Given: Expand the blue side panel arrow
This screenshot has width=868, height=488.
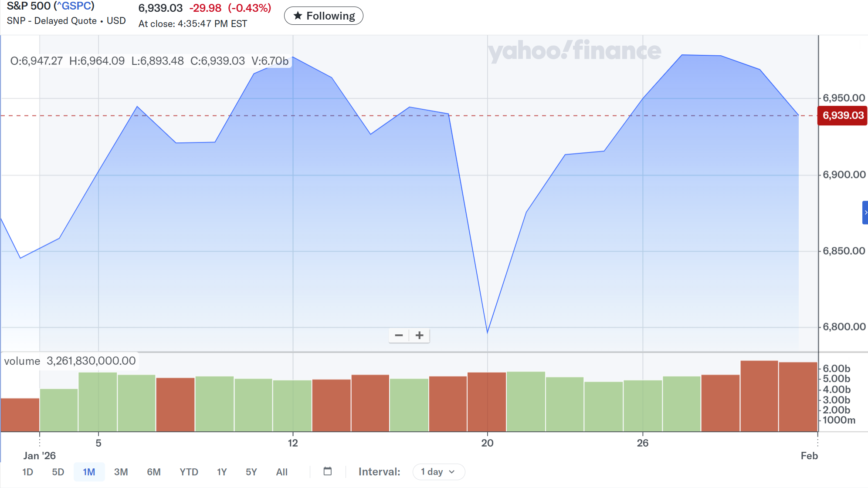Looking at the screenshot, I should [x=865, y=212].
